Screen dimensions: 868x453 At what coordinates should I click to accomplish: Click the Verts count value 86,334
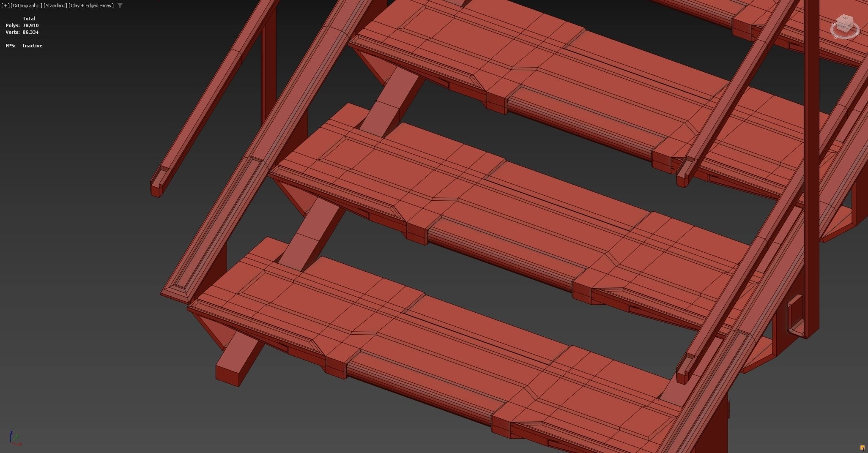point(30,32)
